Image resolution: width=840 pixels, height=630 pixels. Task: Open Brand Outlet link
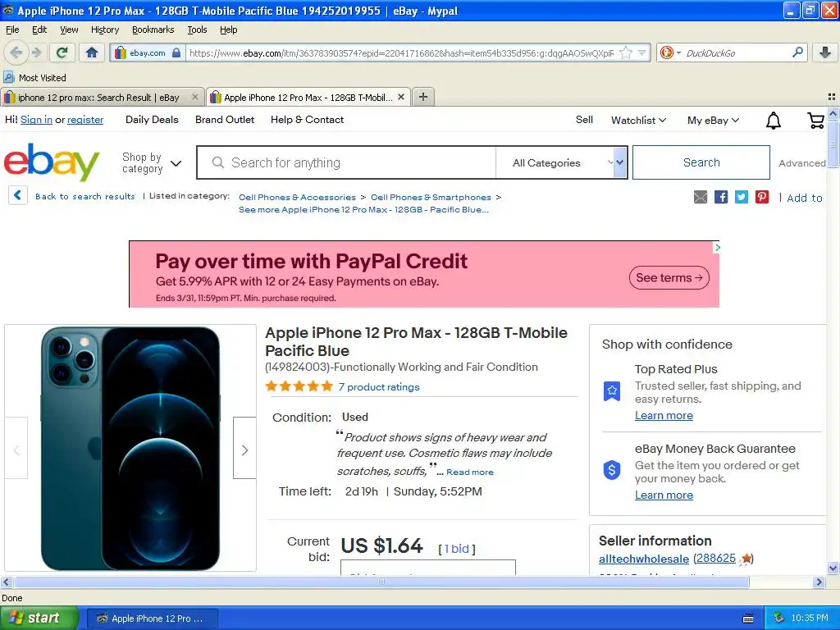click(225, 120)
